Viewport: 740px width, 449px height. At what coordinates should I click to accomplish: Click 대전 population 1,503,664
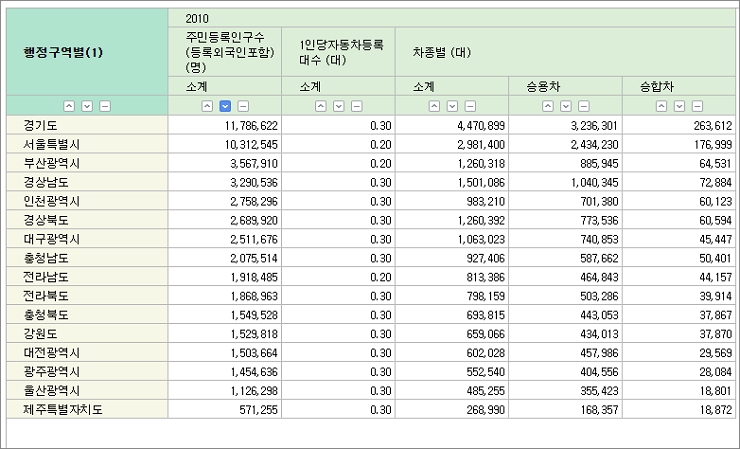click(254, 353)
